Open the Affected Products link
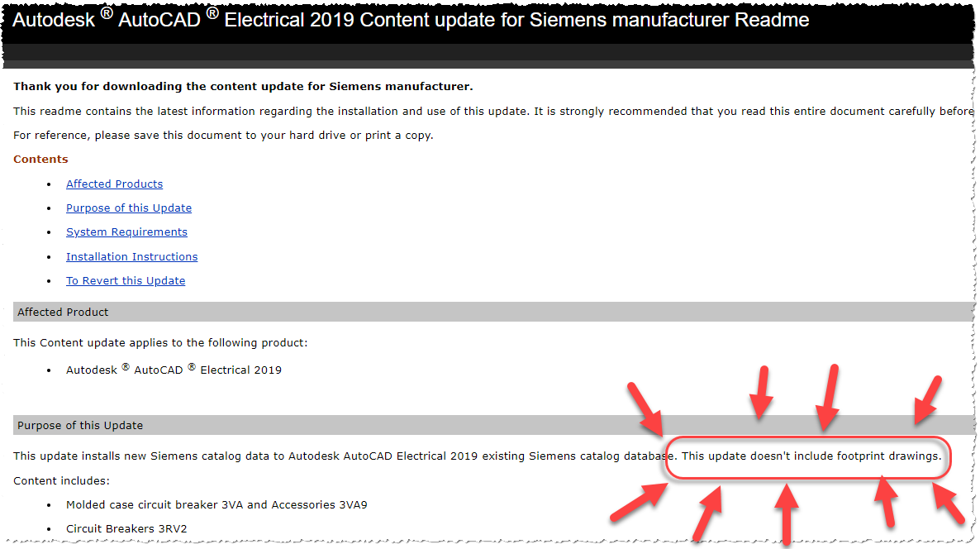The width and height of the screenshot is (980, 549). [114, 184]
